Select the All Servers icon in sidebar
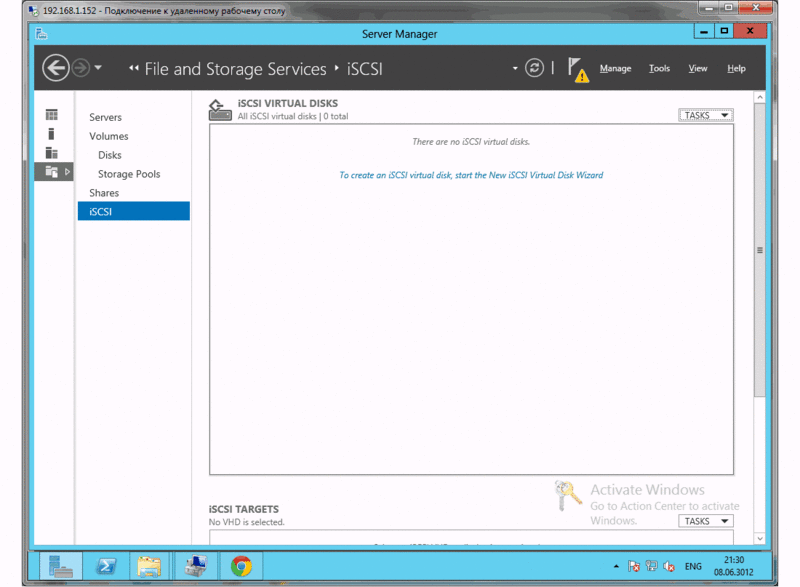800x587 pixels. coord(52,152)
